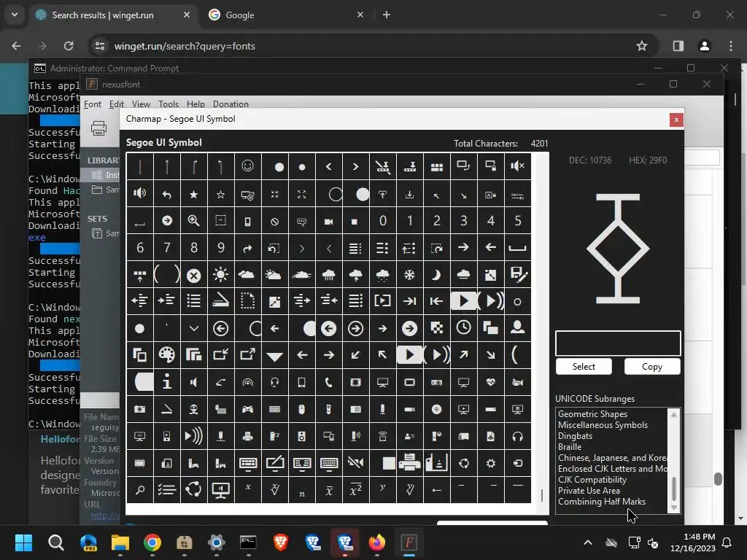This screenshot has width=747, height=560.
Task: Pick the muted speaker glyph
Action: (518, 166)
